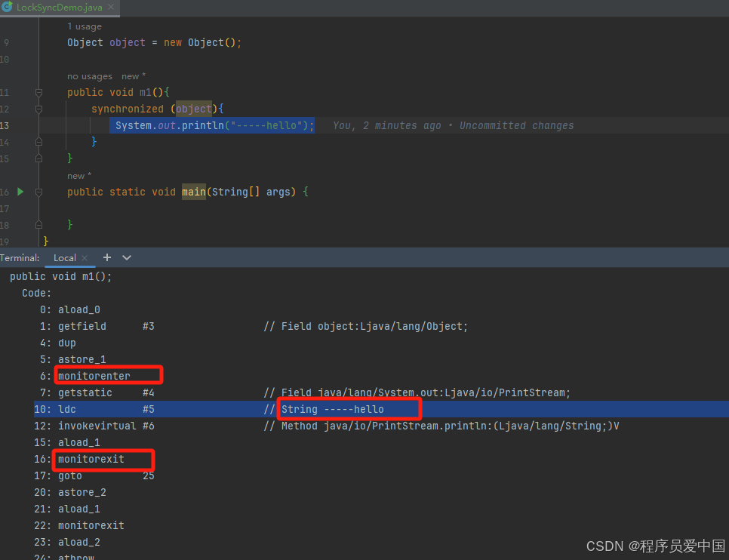Screen dimensions: 729x560
Task: Close the Local terminal session
Action: click(x=85, y=258)
